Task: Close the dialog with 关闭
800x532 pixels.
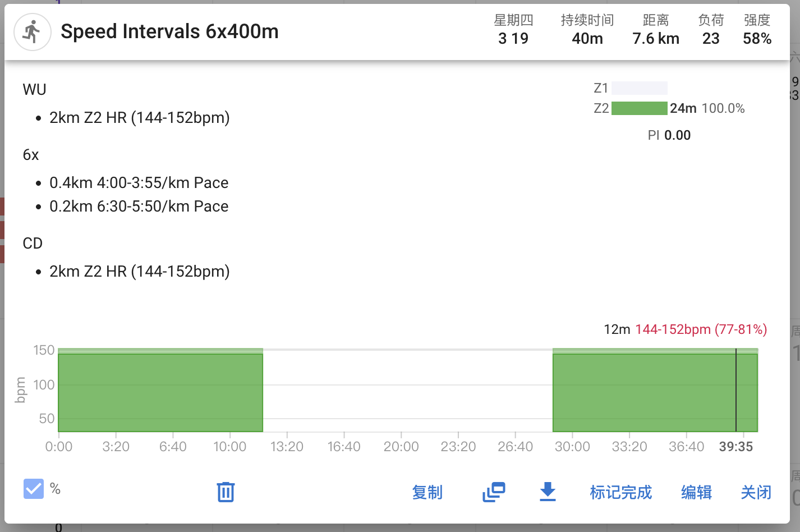Action: (756, 492)
